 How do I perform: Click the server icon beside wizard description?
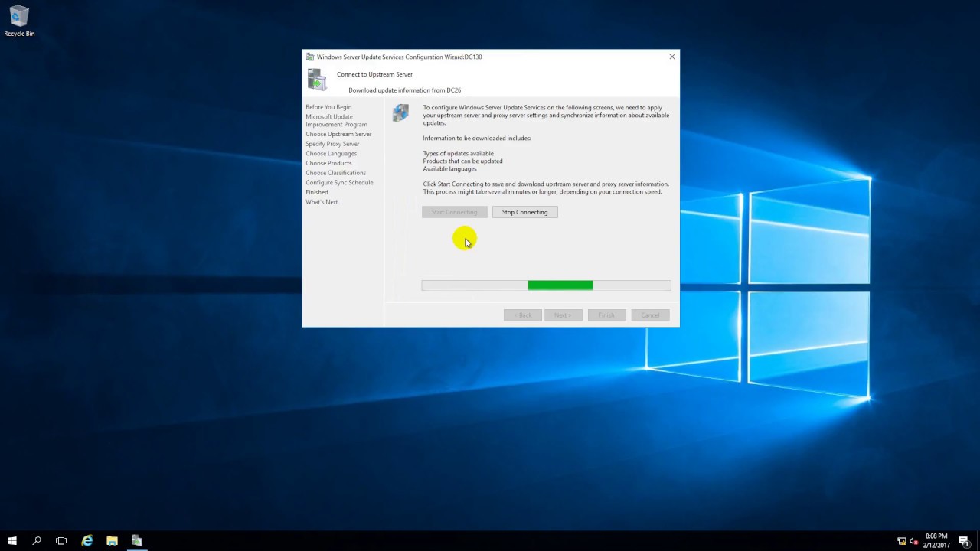click(400, 113)
